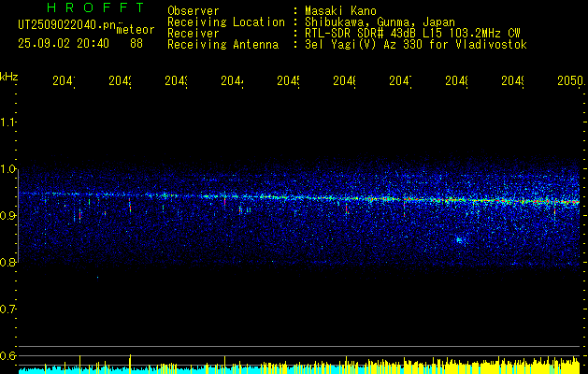The height and width of the screenshot is (374, 588).
Task: Click the cyan echo blob near 0.85 kHz
Action: [x=460, y=240]
